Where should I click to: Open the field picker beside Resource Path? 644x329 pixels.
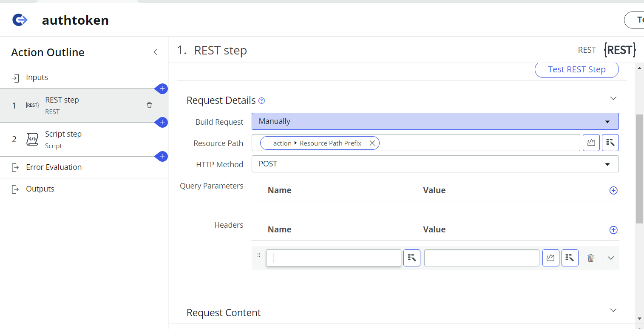pyautogui.click(x=610, y=143)
